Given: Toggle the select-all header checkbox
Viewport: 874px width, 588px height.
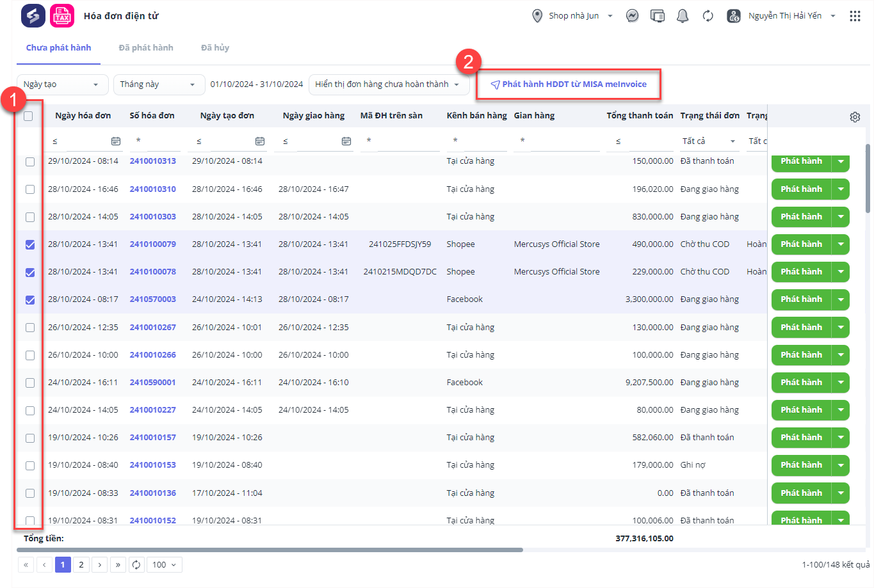Looking at the screenshot, I should pos(28,116).
